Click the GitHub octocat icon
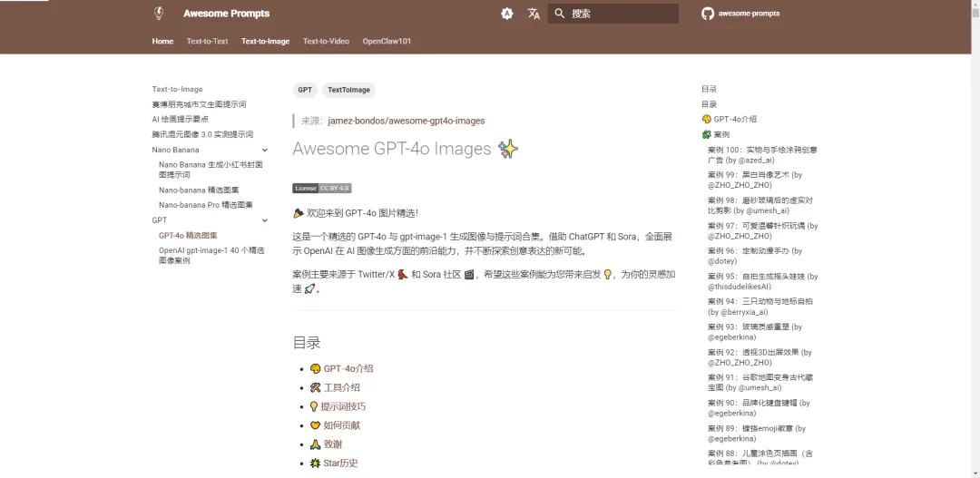Image resolution: width=980 pixels, height=478 pixels. [x=708, y=14]
